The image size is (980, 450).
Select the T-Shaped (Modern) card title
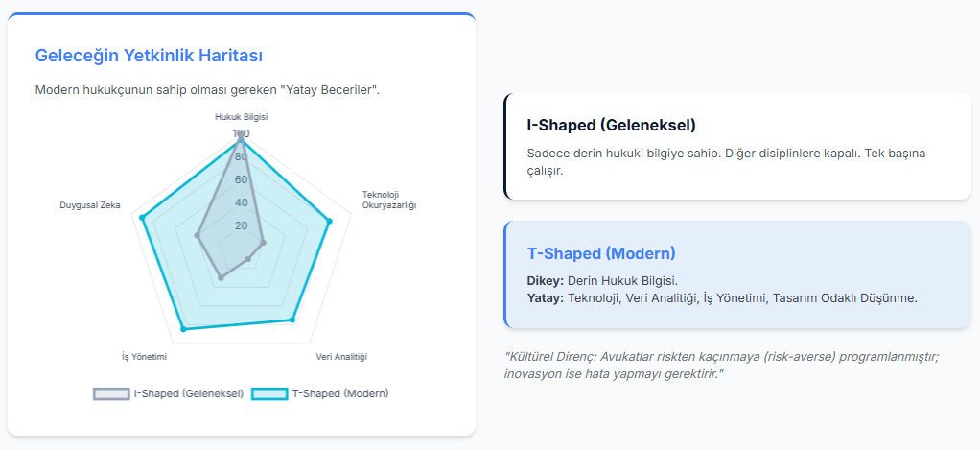click(601, 253)
